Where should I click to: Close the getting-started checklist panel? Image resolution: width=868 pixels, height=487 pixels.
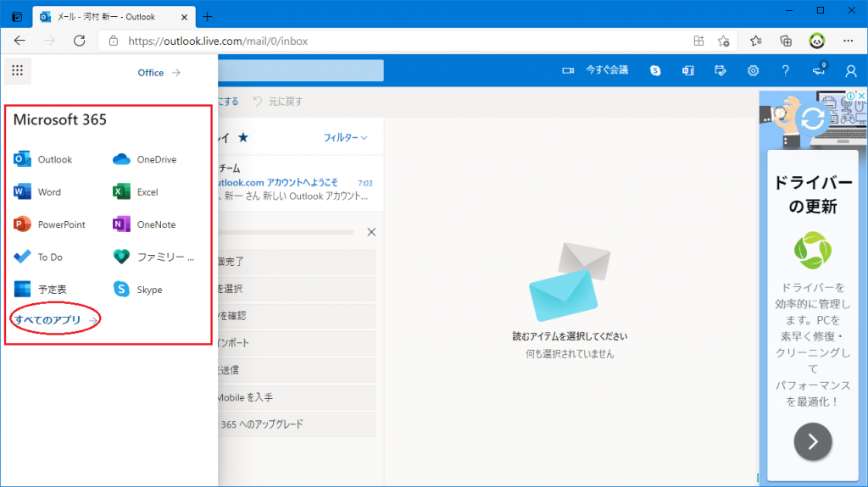(371, 232)
